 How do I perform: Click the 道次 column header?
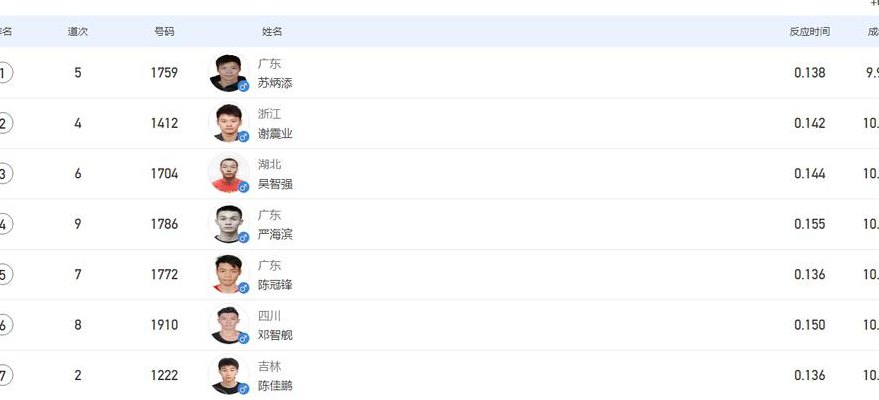pos(78,32)
